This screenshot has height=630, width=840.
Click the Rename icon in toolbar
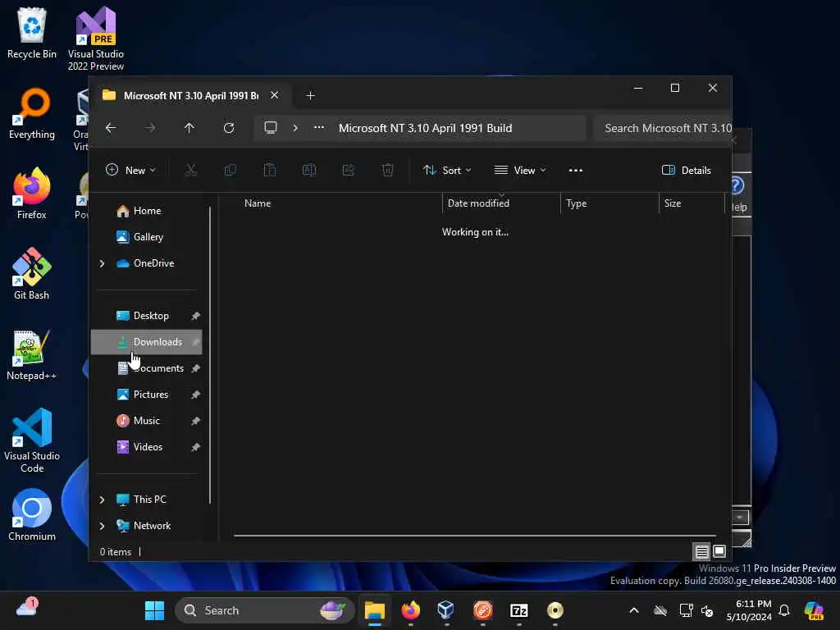tap(309, 171)
